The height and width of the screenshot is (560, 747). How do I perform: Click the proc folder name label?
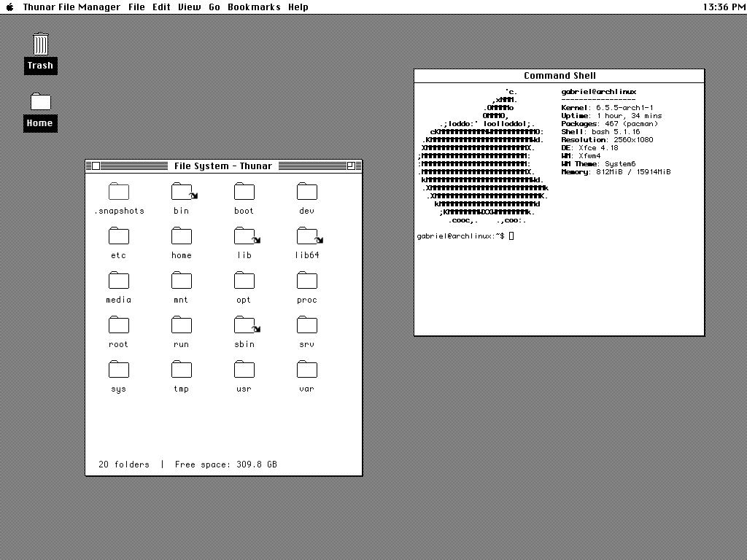(x=307, y=300)
